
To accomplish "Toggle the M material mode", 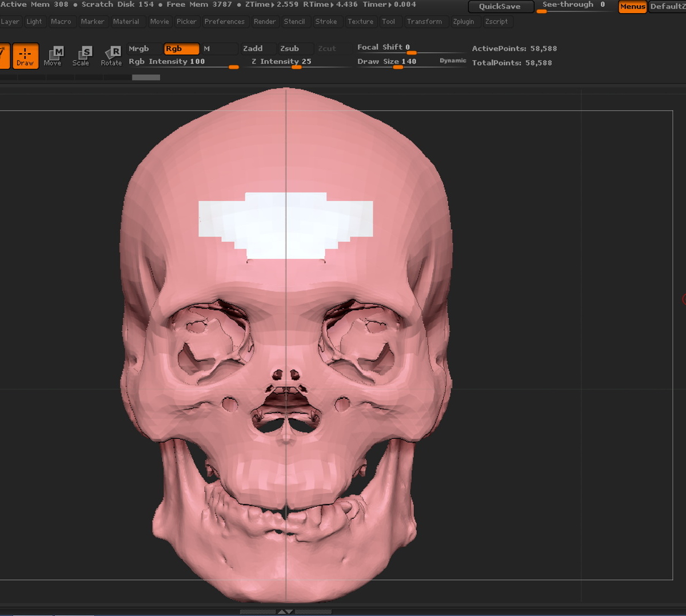I will [219, 49].
